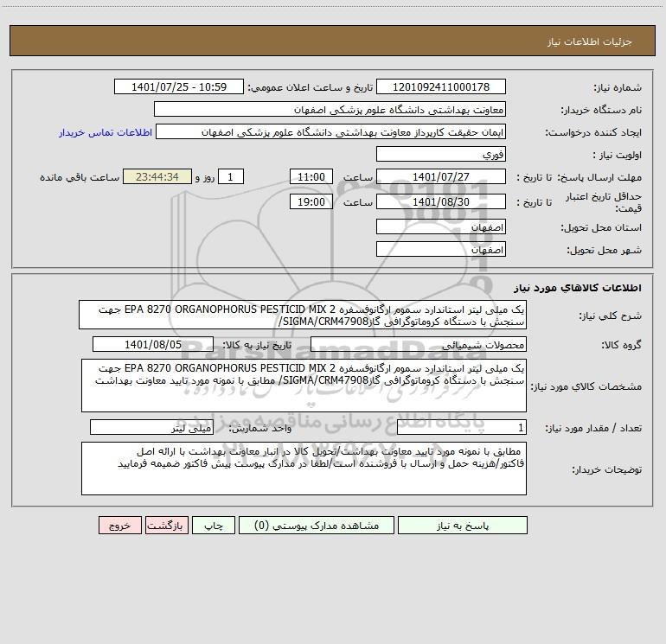Click the quantity field showing 1
Screen dimensions: 666x644
point(462,428)
